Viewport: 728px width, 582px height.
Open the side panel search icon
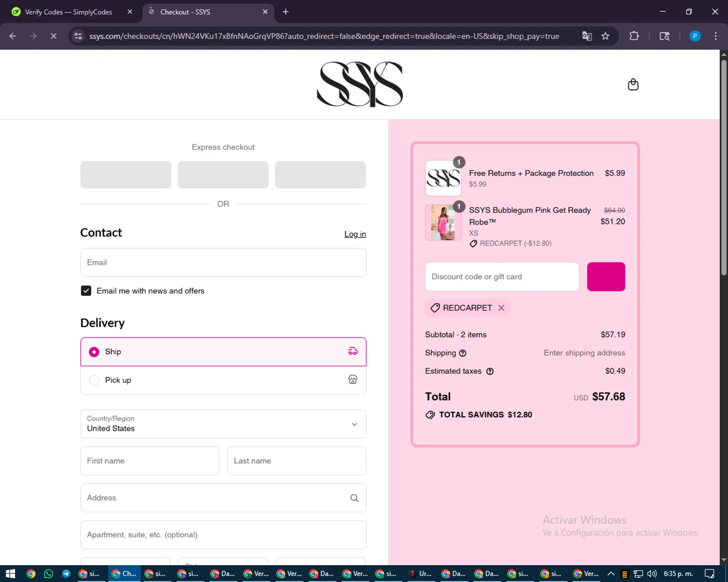(664, 36)
